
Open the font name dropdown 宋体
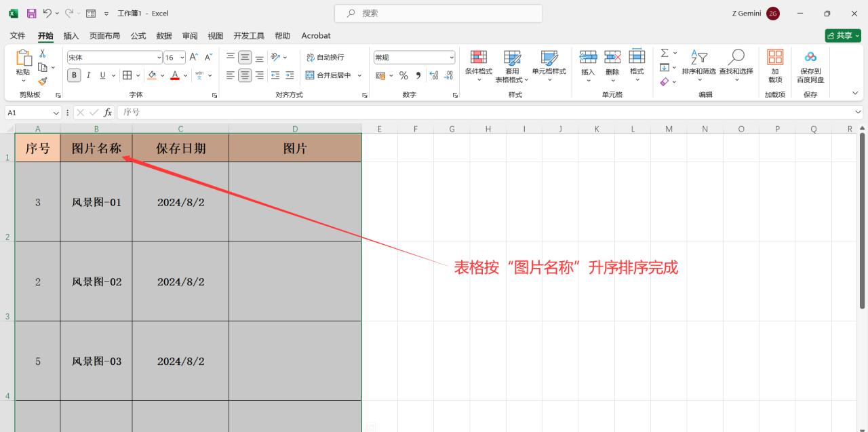tap(159, 58)
